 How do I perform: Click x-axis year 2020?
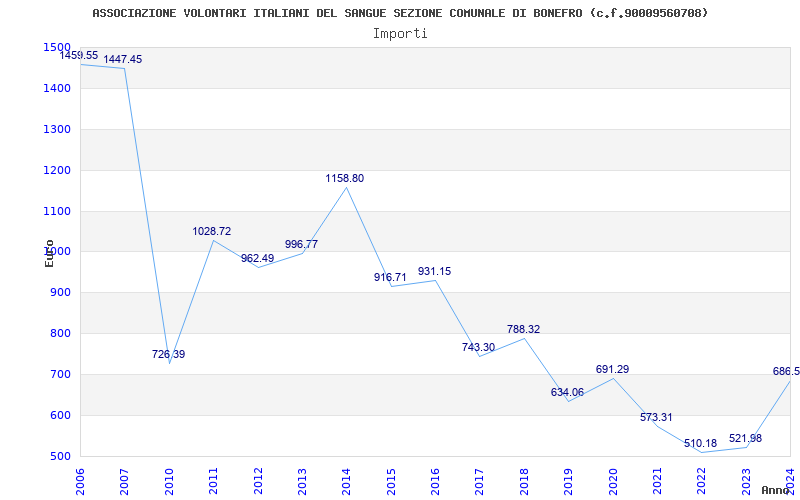click(x=613, y=482)
